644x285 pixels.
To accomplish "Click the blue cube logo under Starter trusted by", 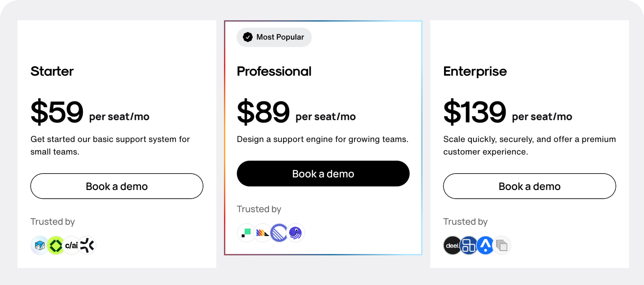I will click(x=40, y=245).
